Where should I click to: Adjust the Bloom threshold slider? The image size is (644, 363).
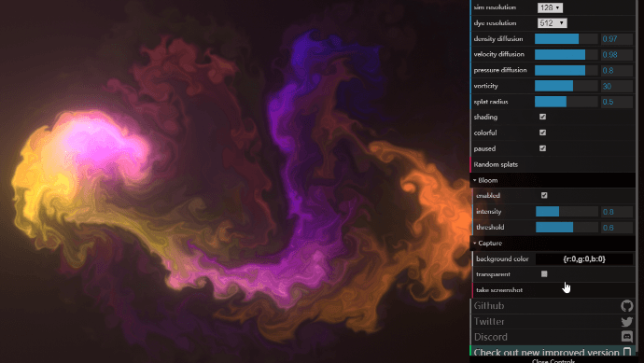(567, 227)
